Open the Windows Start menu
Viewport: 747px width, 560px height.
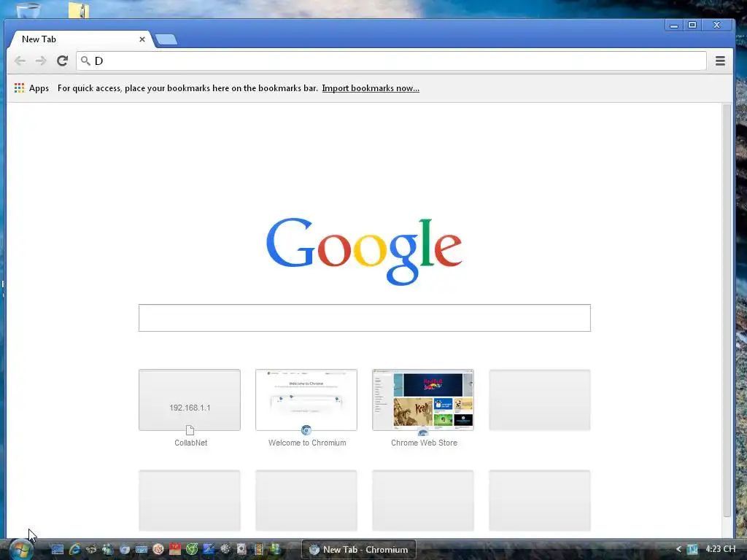(x=21, y=550)
